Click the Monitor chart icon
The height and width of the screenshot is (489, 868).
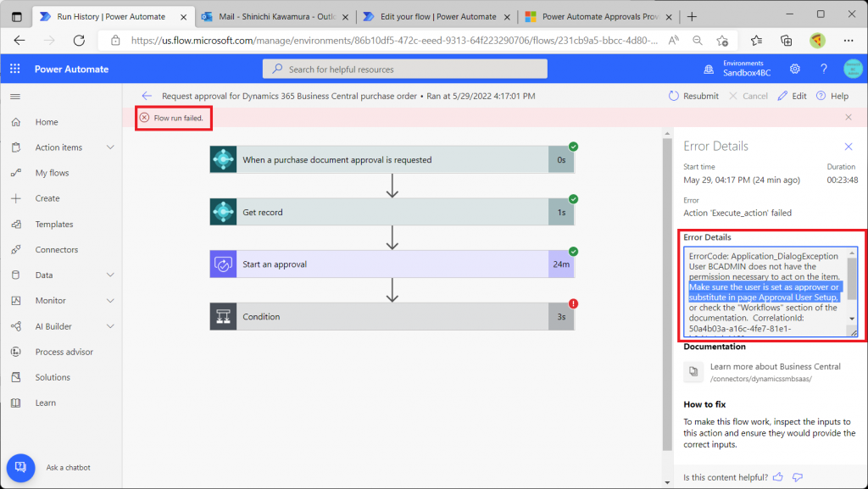(x=16, y=300)
